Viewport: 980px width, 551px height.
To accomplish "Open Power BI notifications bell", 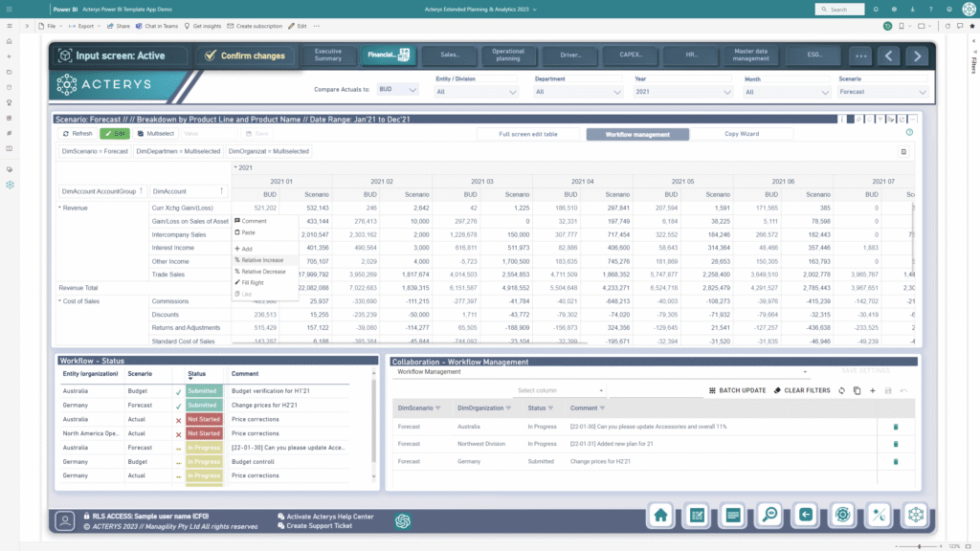I will (x=876, y=10).
